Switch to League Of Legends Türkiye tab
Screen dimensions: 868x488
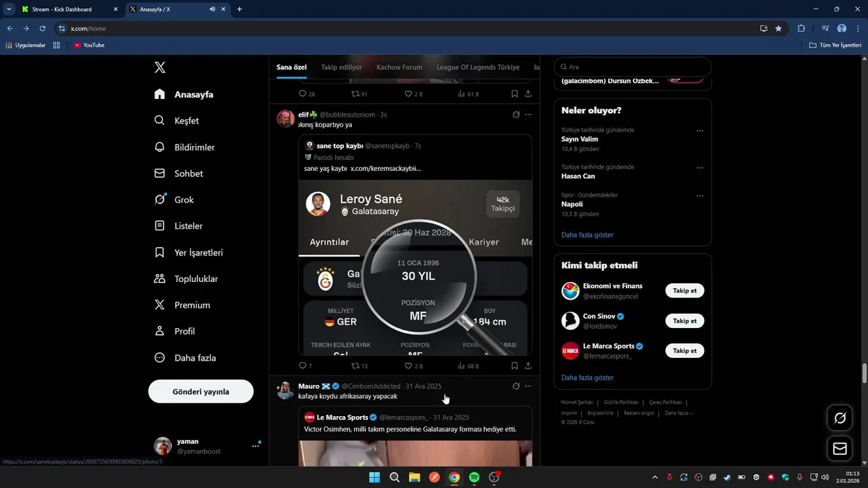click(x=478, y=67)
